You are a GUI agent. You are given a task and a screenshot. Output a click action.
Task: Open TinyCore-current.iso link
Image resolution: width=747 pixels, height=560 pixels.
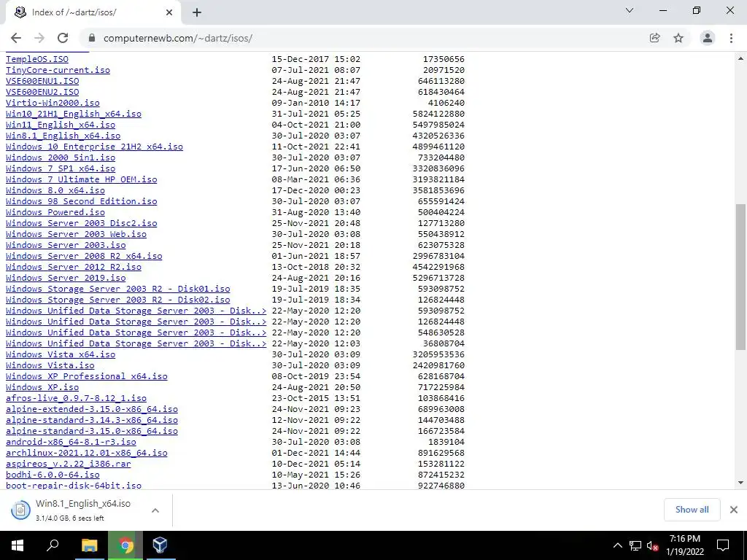click(58, 70)
